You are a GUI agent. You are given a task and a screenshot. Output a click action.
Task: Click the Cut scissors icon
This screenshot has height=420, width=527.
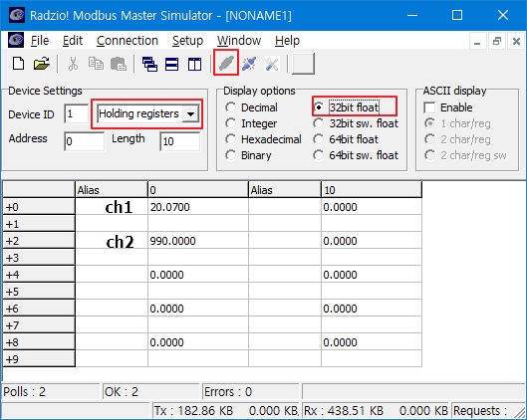coord(73,64)
